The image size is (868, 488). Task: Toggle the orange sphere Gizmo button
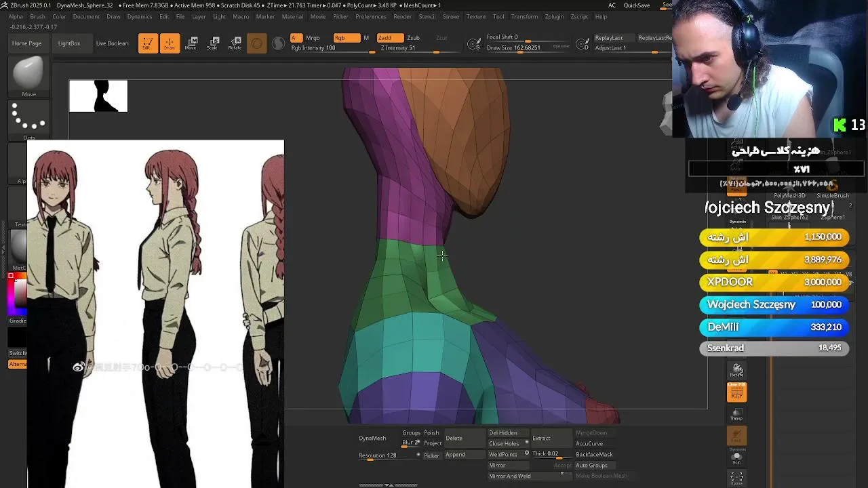257,44
